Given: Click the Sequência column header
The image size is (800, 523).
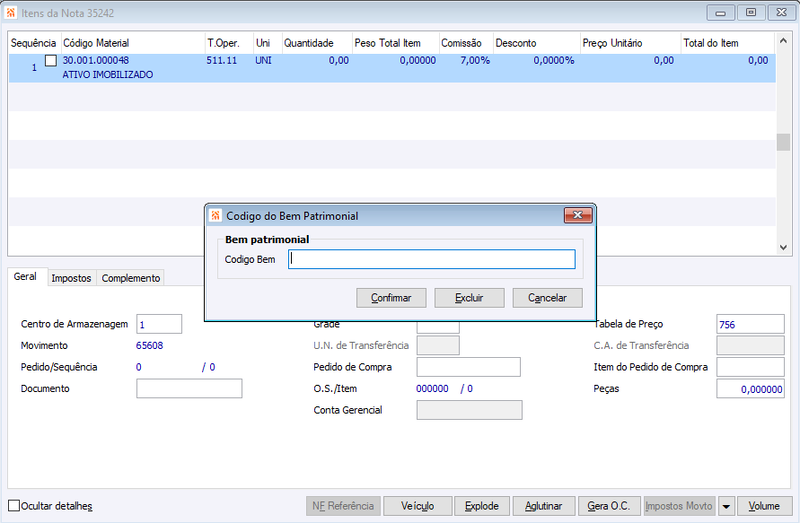Looking at the screenshot, I should pyautogui.click(x=34, y=43).
